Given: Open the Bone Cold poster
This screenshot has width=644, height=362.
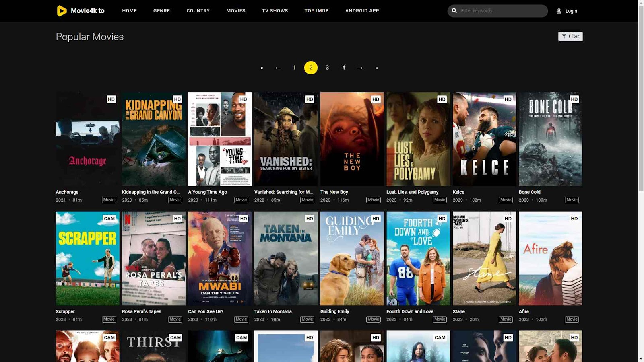Looking at the screenshot, I should point(551,139).
